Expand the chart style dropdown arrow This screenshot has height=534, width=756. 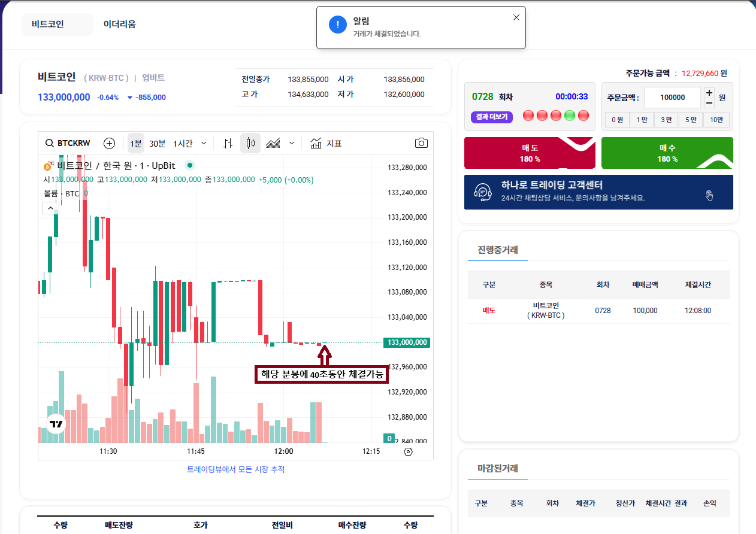[292, 143]
